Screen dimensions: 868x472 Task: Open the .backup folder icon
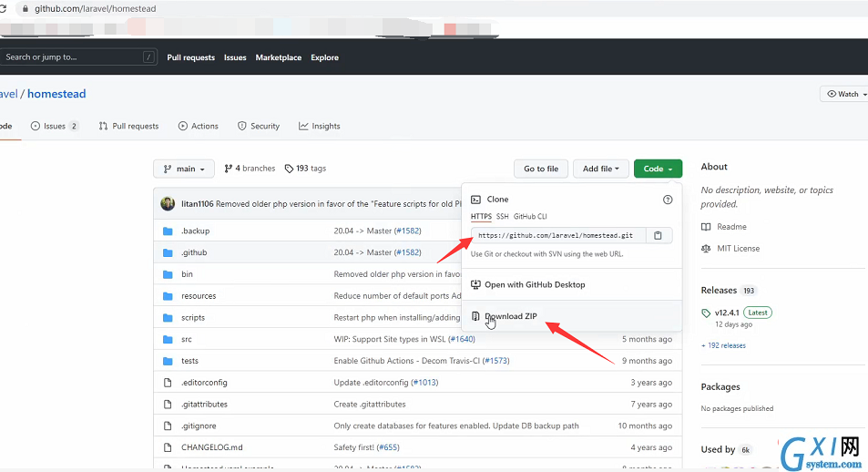[x=168, y=231]
